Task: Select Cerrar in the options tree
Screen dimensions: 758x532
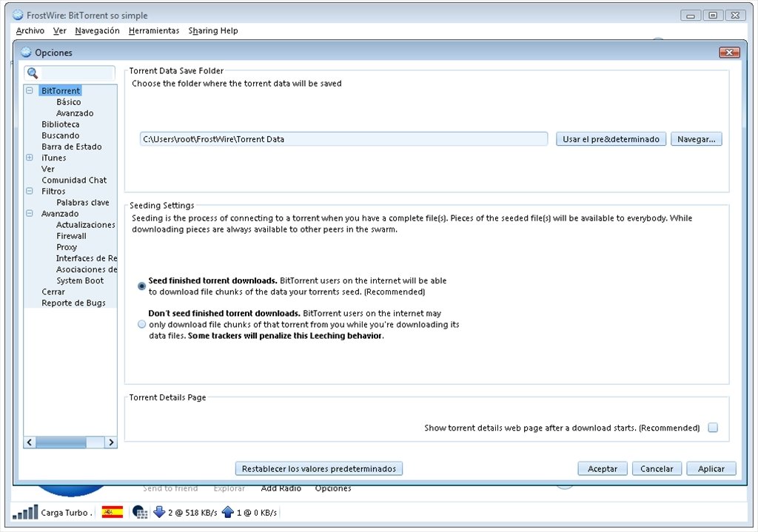Action: (x=53, y=292)
